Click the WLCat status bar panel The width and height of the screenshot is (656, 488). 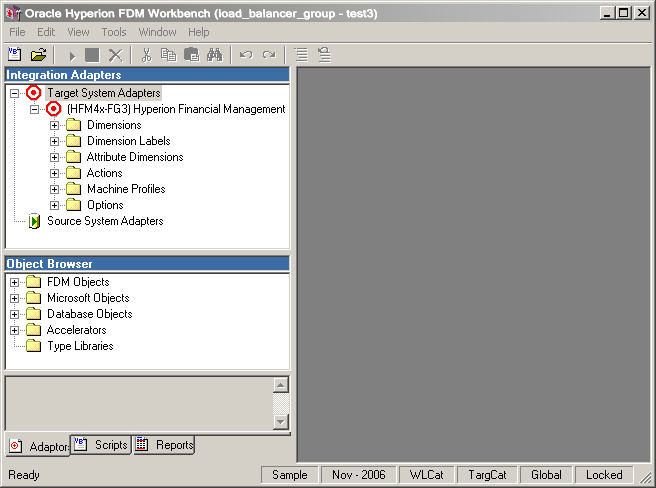tap(426, 475)
